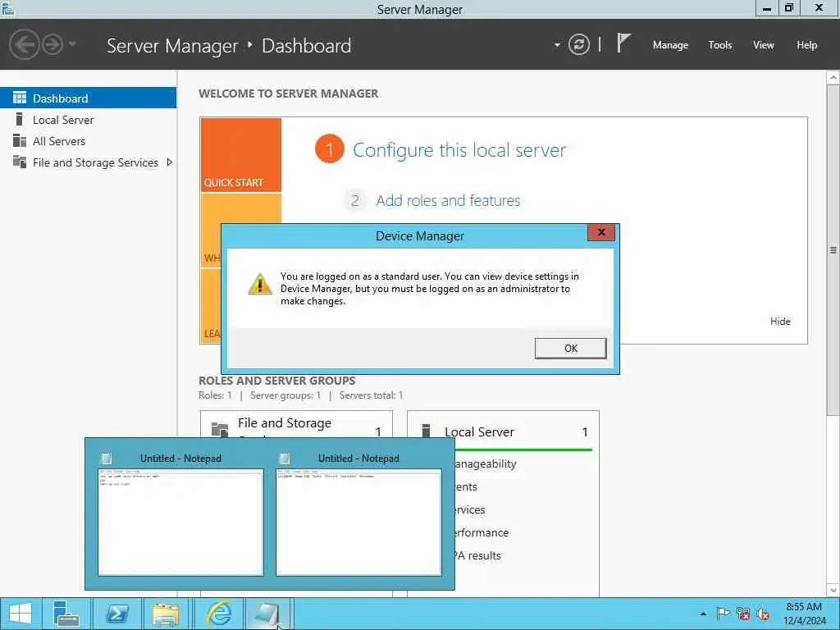The image size is (840, 630).
Task: Click Configure this local server link
Action: (459, 150)
